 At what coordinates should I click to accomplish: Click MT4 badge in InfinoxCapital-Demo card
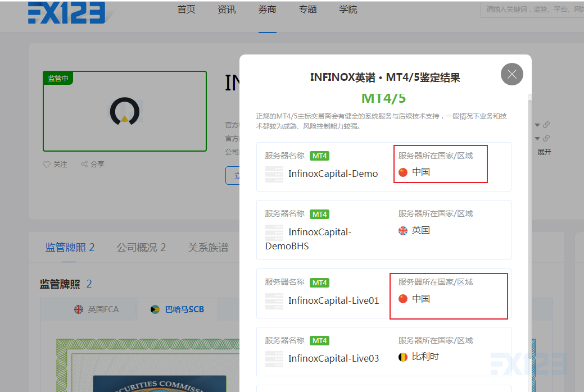pyautogui.click(x=320, y=156)
